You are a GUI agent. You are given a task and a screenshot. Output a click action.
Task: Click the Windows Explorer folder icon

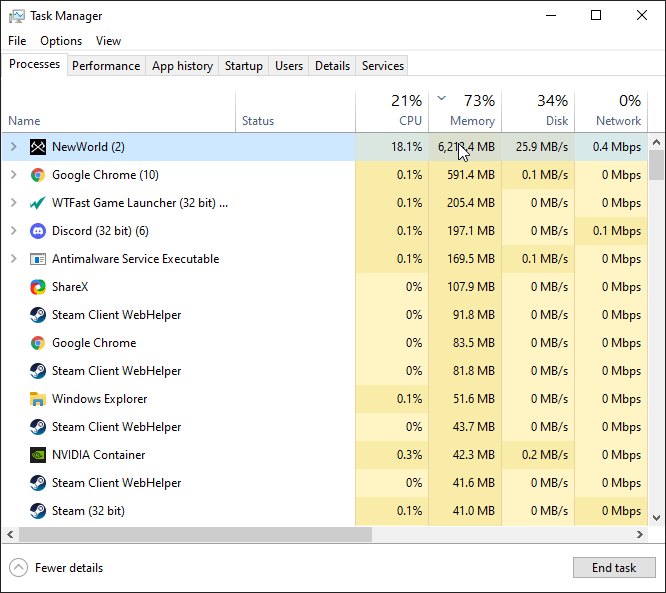38,399
